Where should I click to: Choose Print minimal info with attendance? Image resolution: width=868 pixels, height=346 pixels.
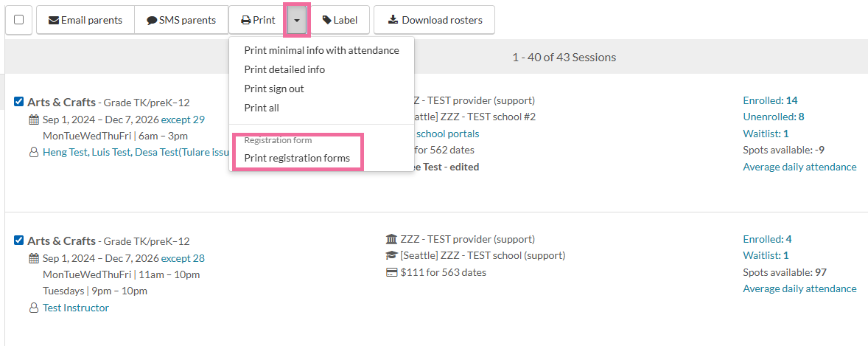coord(321,50)
